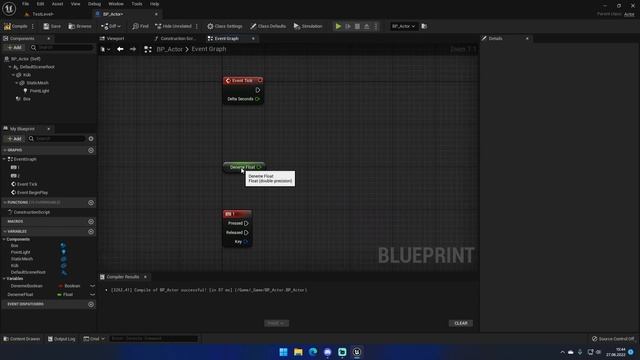This screenshot has width=640, height=360.
Task: Click the Event Tick node header
Action: point(243,80)
